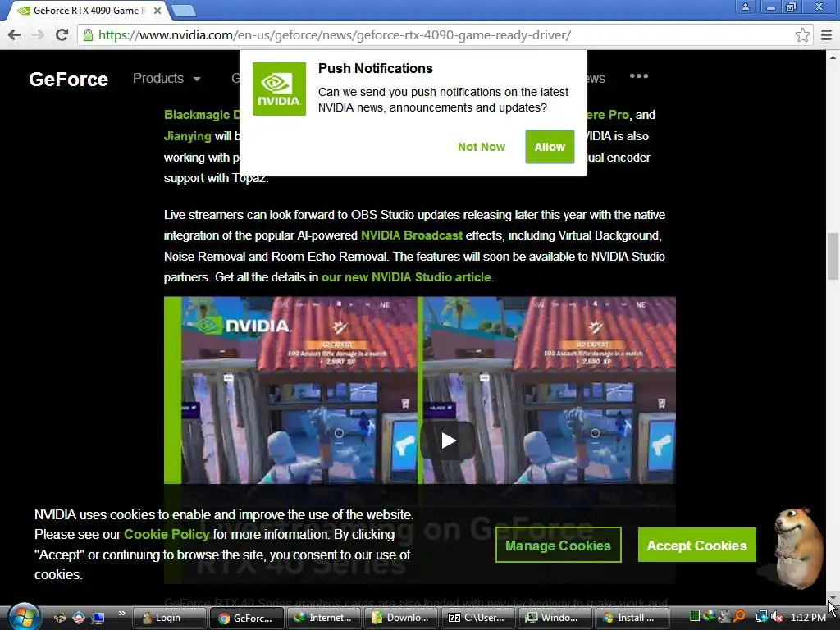Screen dimensions: 840x630
Task: Click the network monitors tray icon
Action: click(761, 617)
